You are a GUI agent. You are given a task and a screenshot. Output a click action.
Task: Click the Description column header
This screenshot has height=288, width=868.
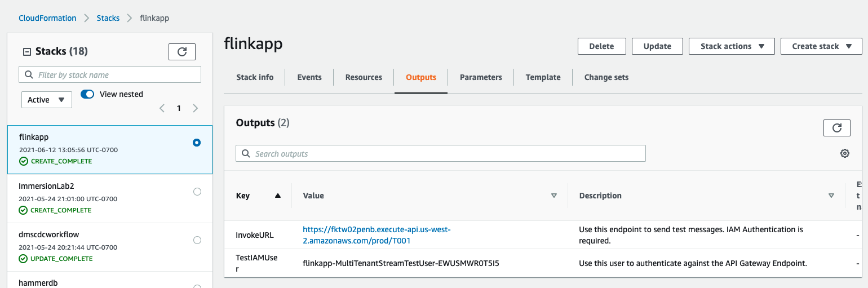[x=600, y=196]
